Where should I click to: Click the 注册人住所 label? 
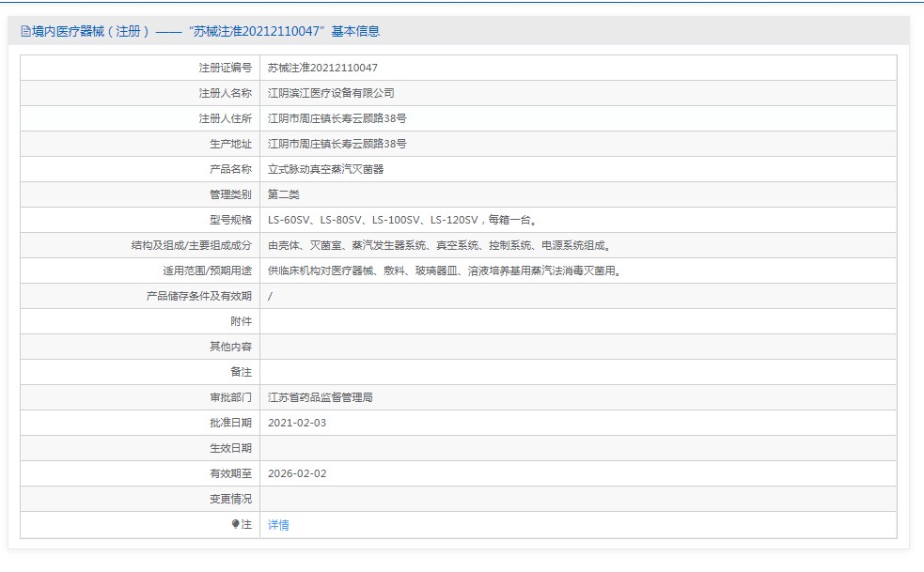pos(225,118)
